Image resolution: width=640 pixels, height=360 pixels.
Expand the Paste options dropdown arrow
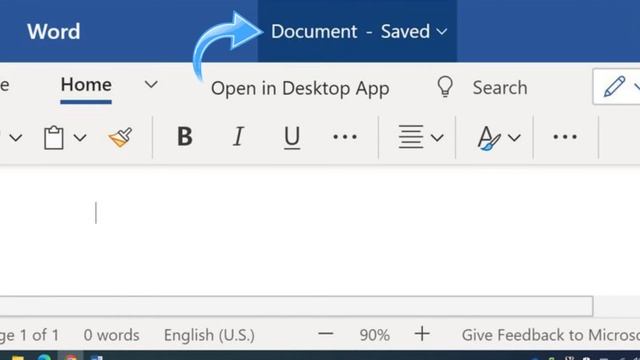[x=80, y=138]
